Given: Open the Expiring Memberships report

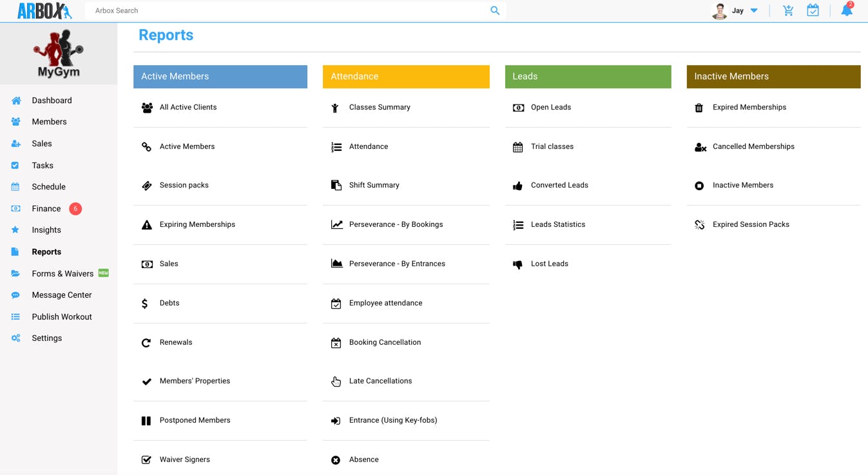Looking at the screenshot, I should click(197, 224).
